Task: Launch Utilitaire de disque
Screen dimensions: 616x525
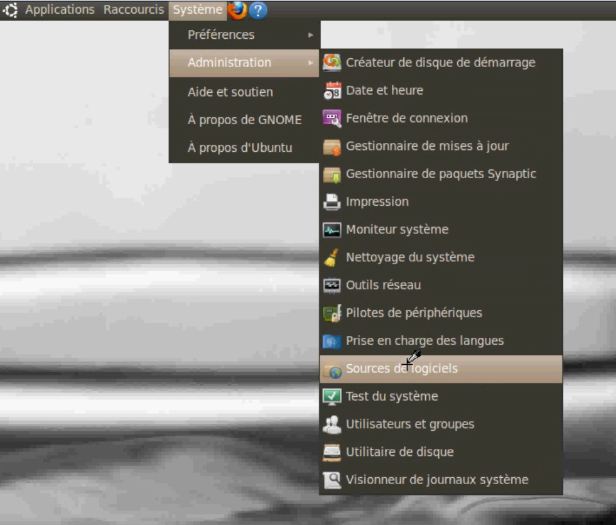Action: coord(441,452)
